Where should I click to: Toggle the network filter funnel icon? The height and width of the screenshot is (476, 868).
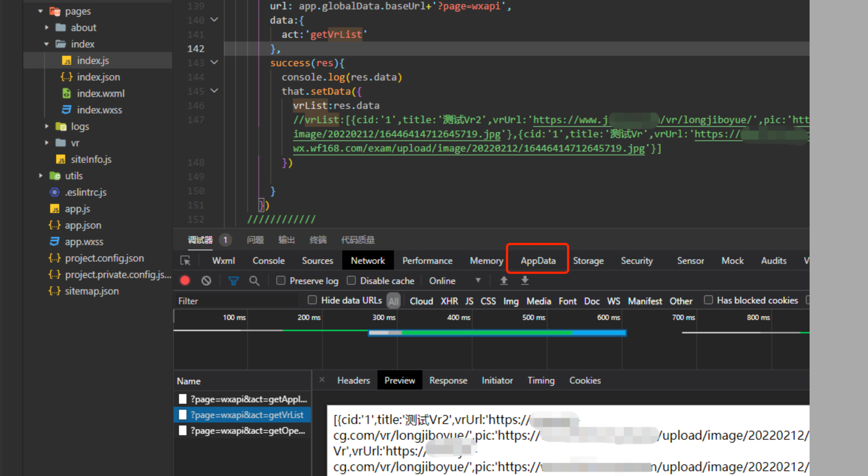[x=233, y=281]
